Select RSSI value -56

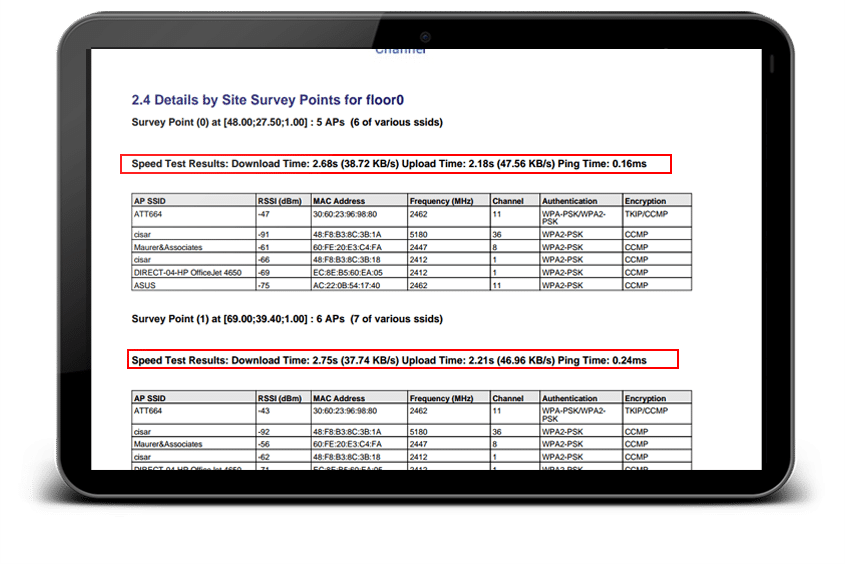pos(264,444)
